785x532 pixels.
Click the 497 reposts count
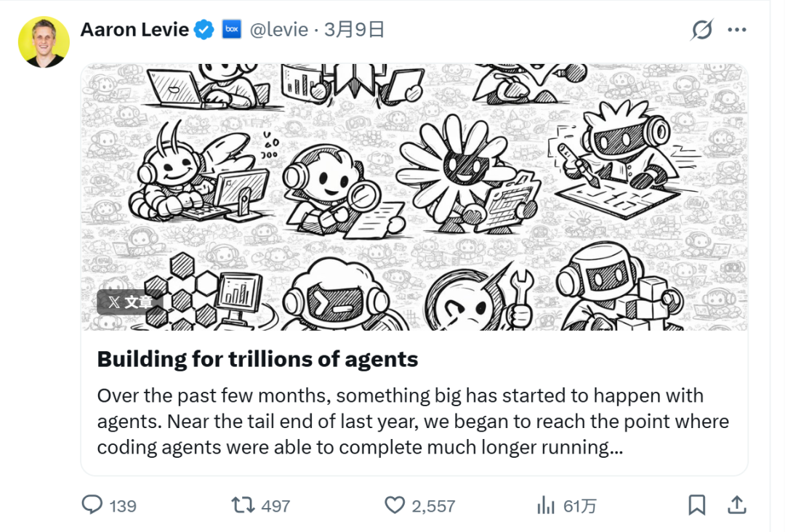(275, 506)
